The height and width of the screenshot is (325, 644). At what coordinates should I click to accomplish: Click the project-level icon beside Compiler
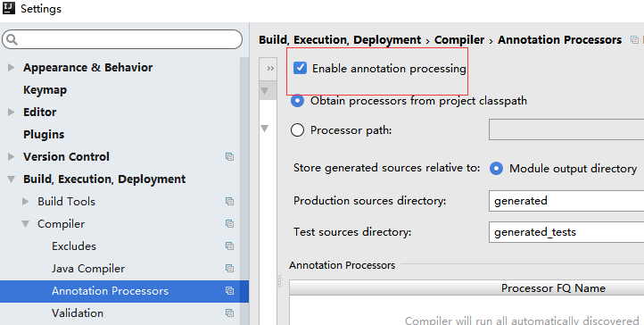tap(229, 223)
